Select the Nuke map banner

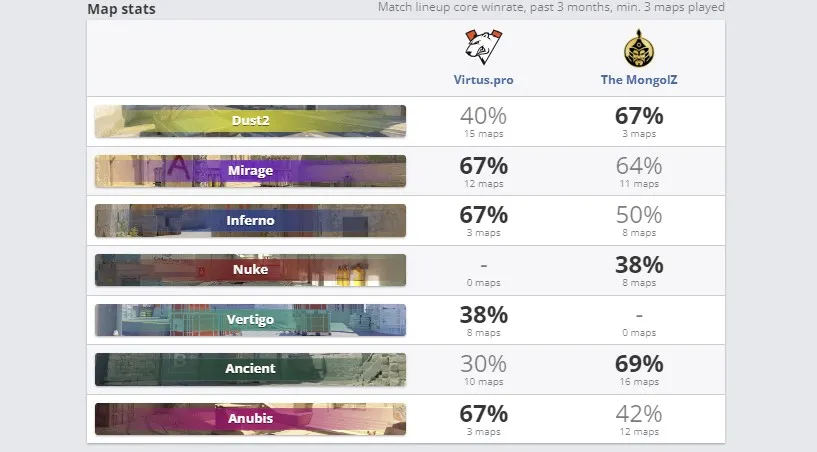click(x=250, y=270)
